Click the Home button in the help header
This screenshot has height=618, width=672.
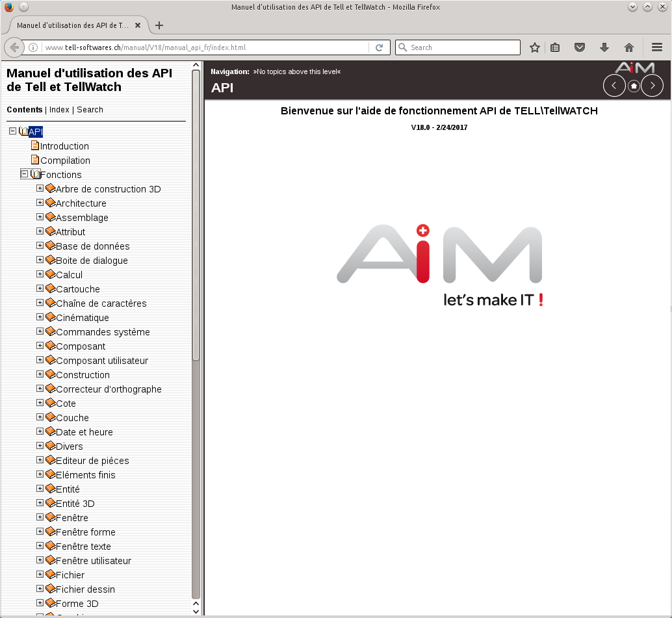(634, 86)
